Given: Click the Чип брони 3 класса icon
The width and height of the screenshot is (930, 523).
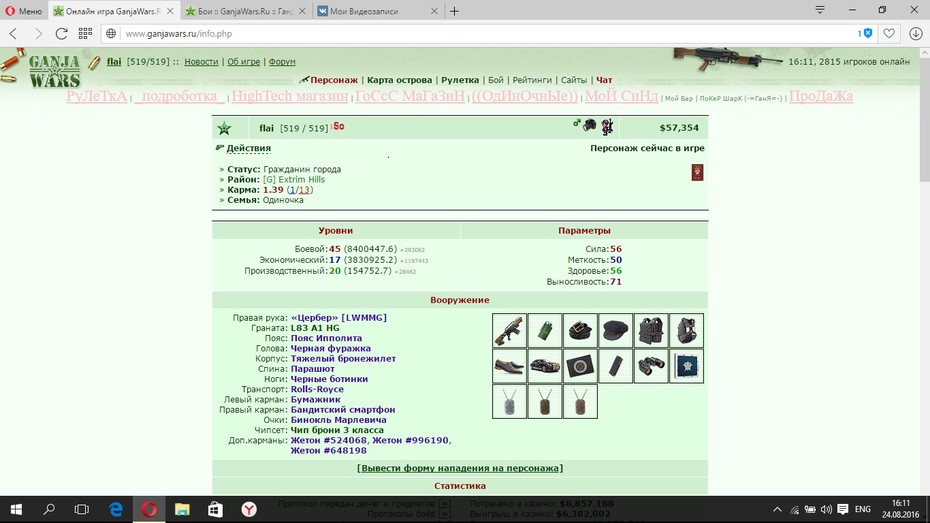Looking at the screenshot, I should coord(686,366).
